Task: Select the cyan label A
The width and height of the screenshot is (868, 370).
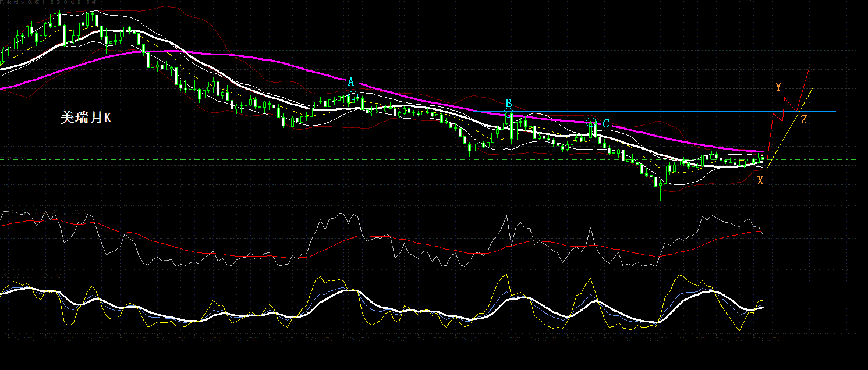Action: pos(351,82)
